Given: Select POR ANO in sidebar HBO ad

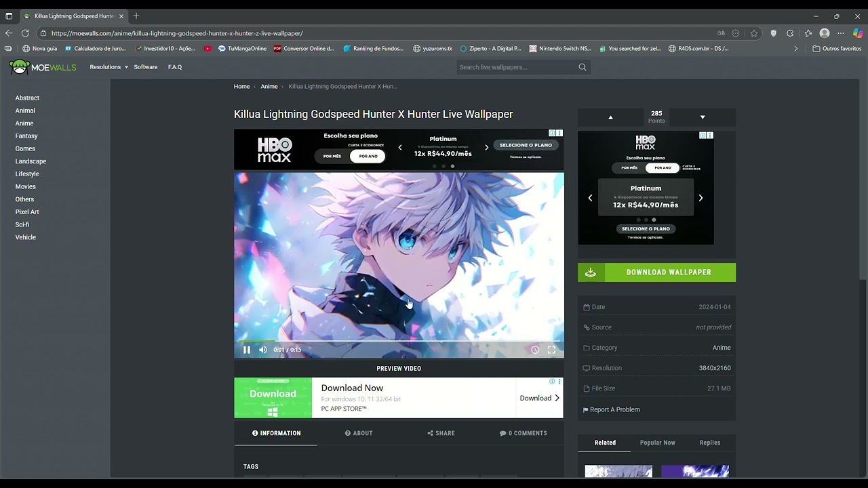Looking at the screenshot, I should pos(663,167).
